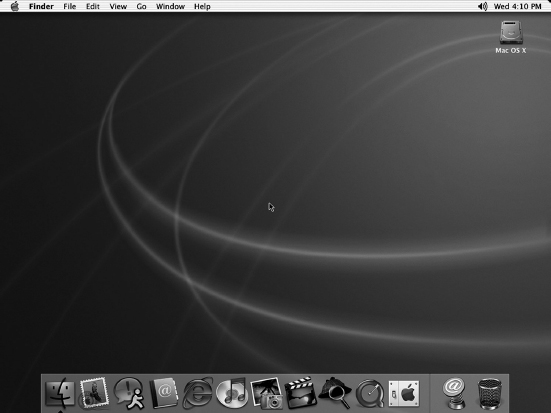Launch Sherlock search icon
Image resolution: width=551 pixels, height=413 pixels.
pos(335,393)
